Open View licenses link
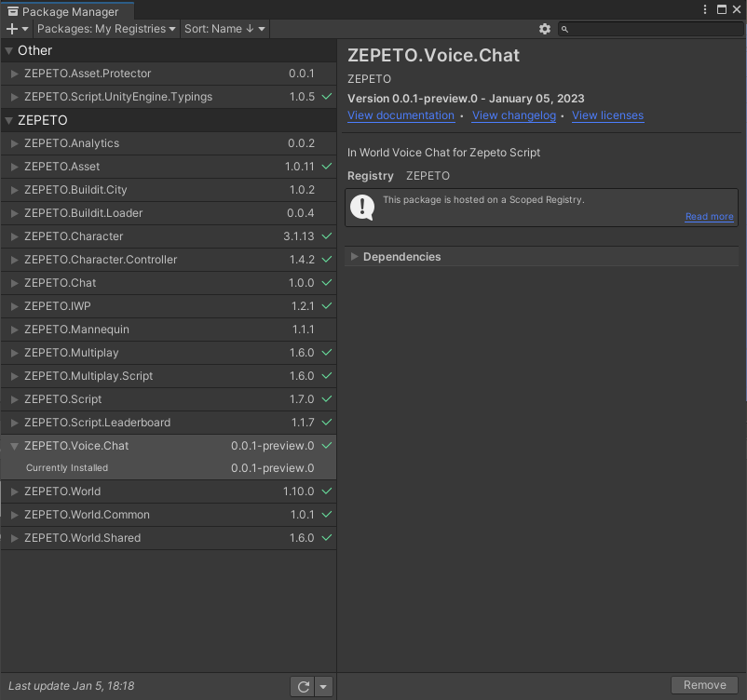The height and width of the screenshot is (700, 747). point(607,115)
